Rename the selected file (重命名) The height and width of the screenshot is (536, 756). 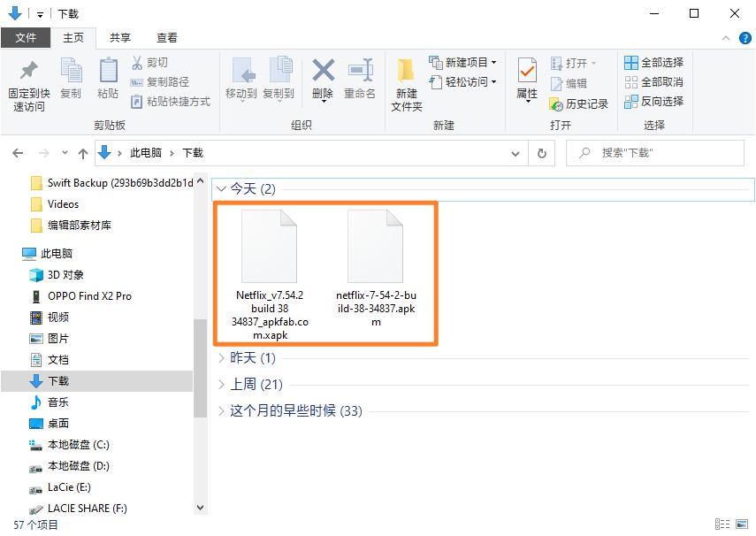point(360,80)
